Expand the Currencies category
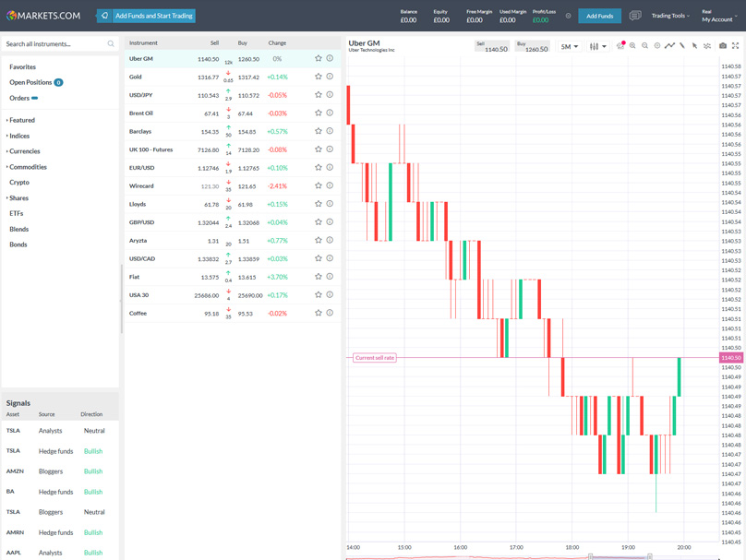This screenshot has width=746, height=560. (24, 151)
